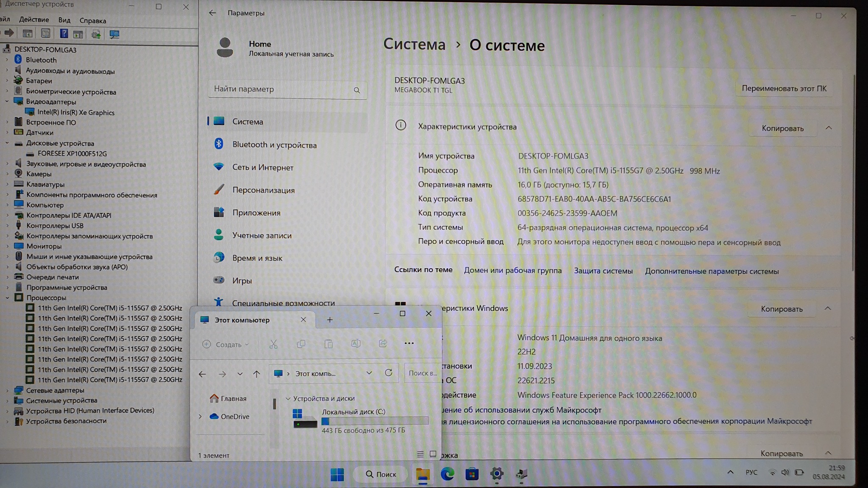Collapse the Характеристики устройства section chevron
The image size is (868, 488).
pyautogui.click(x=829, y=128)
